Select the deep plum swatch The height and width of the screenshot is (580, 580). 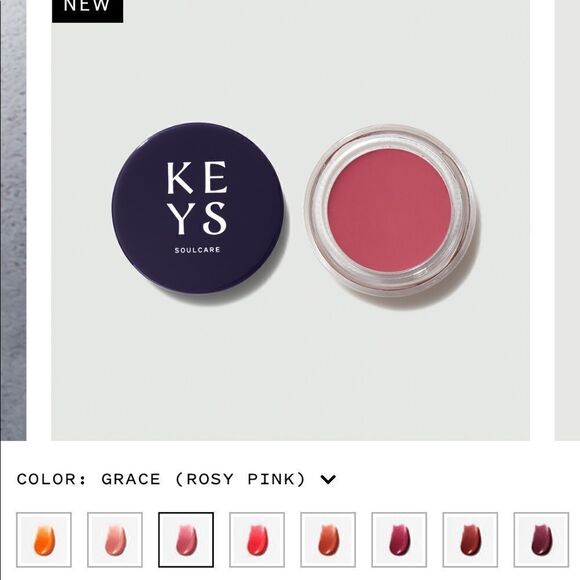[541, 540]
